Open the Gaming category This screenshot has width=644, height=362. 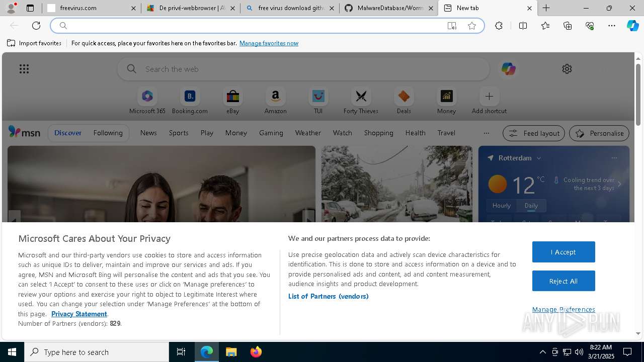271,133
